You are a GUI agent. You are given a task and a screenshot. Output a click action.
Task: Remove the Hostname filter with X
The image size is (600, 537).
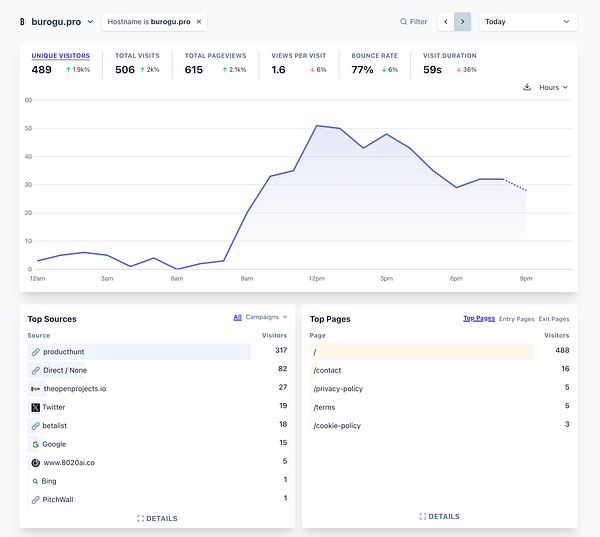click(x=198, y=21)
